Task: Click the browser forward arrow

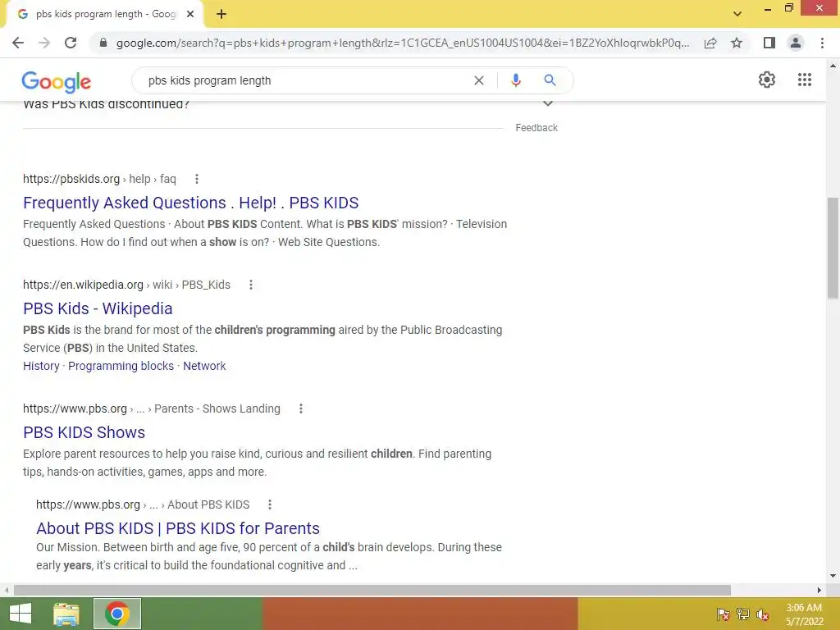Action: tap(44, 43)
